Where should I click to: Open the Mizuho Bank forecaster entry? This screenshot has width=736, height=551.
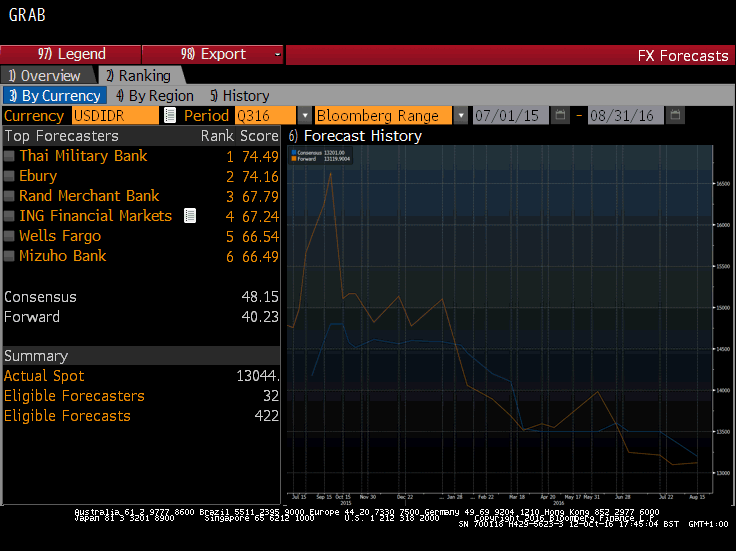tap(63, 256)
